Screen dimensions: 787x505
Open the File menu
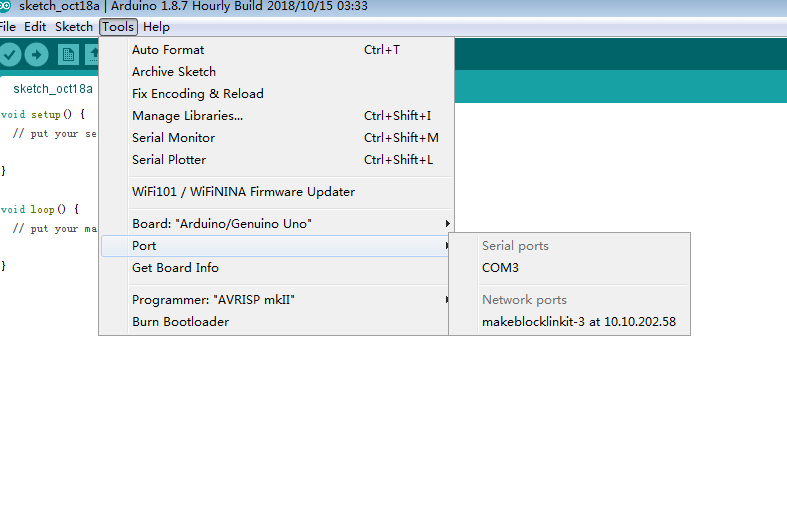point(8,27)
